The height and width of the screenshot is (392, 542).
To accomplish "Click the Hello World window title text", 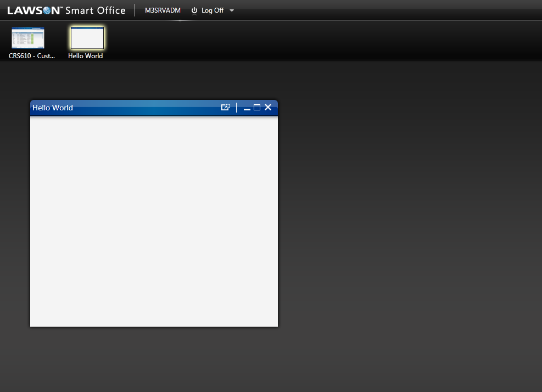I will [53, 108].
